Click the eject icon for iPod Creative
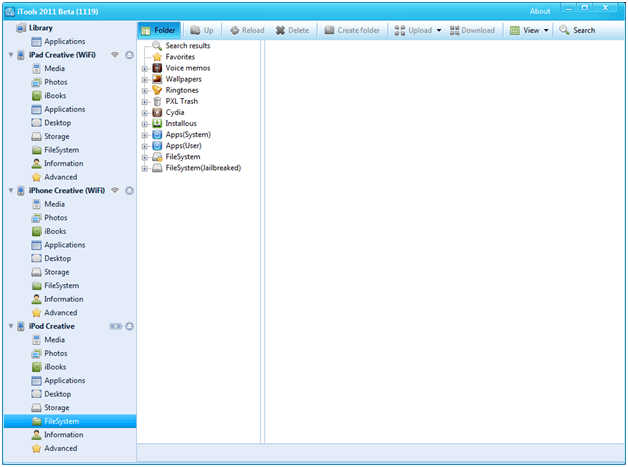 click(x=129, y=326)
